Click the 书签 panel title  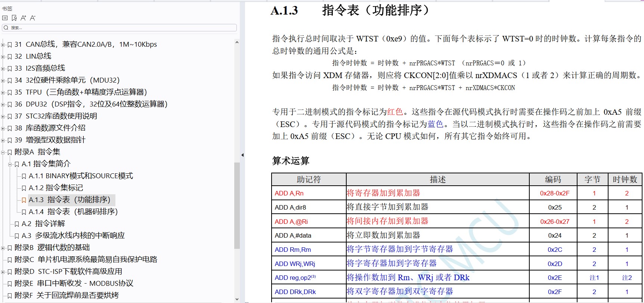(x=7, y=8)
